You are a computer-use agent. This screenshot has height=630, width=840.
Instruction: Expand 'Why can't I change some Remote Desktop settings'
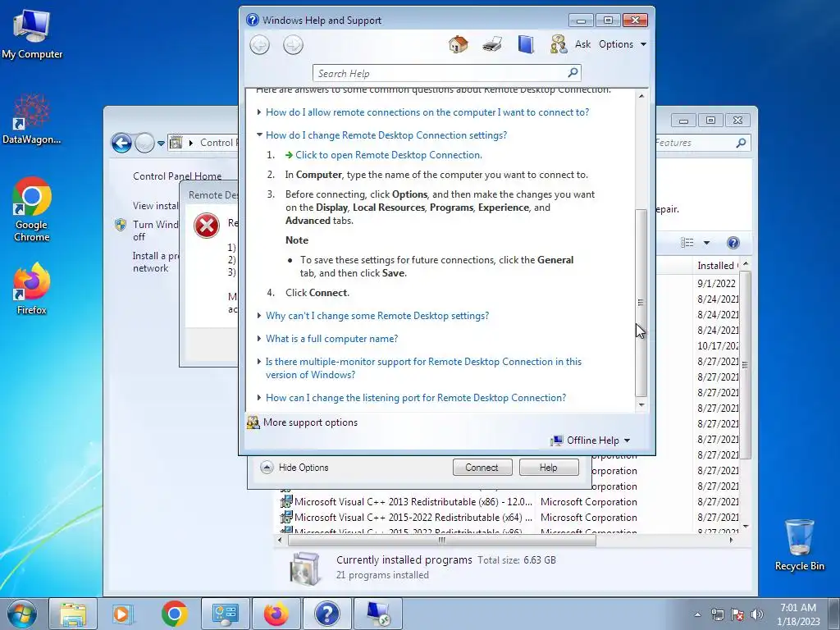point(377,316)
